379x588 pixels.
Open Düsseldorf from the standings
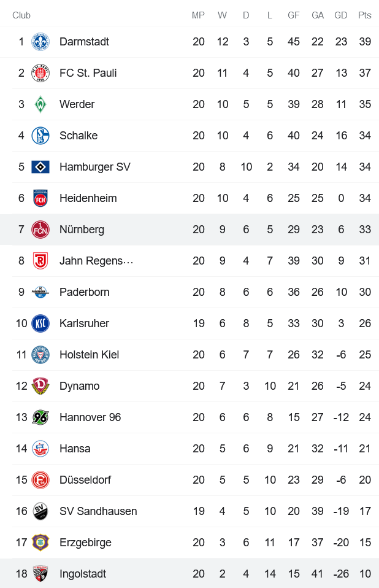coord(85,480)
